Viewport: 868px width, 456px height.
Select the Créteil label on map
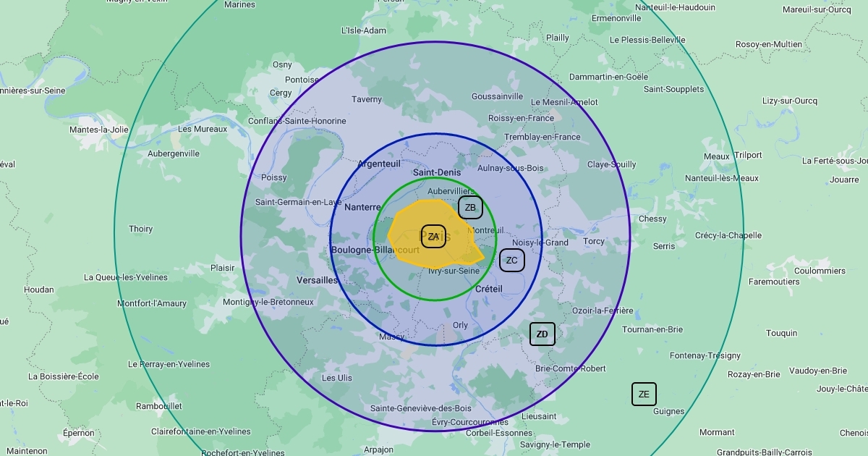point(489,289)
